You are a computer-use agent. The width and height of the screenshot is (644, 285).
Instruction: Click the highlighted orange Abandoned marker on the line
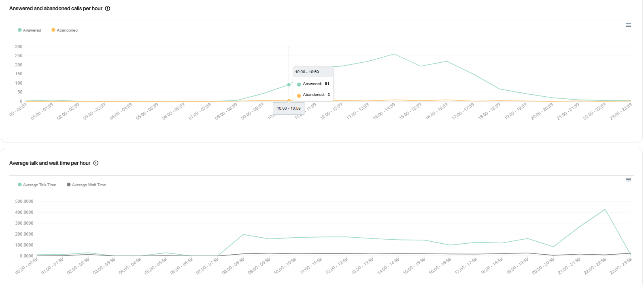289,100
